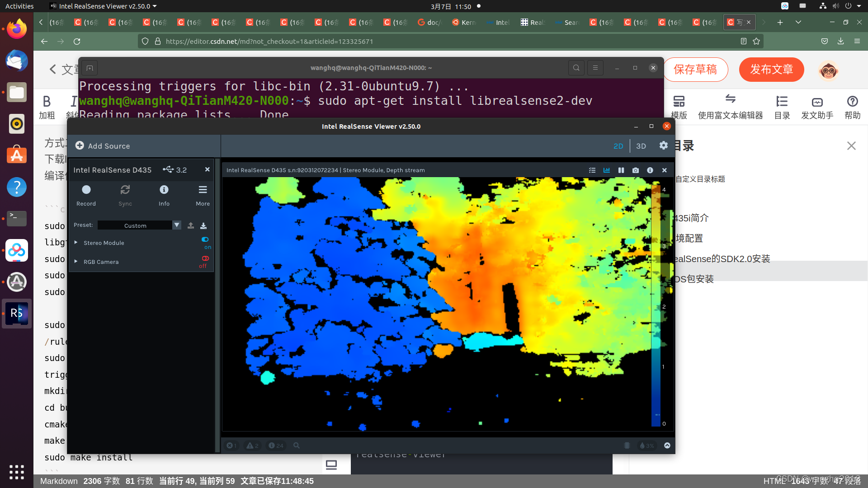Image resolution: width=868 pixels, height=488 pixels.
Task: Open the More hamburger menu
Action: click(x=203, y=195)
